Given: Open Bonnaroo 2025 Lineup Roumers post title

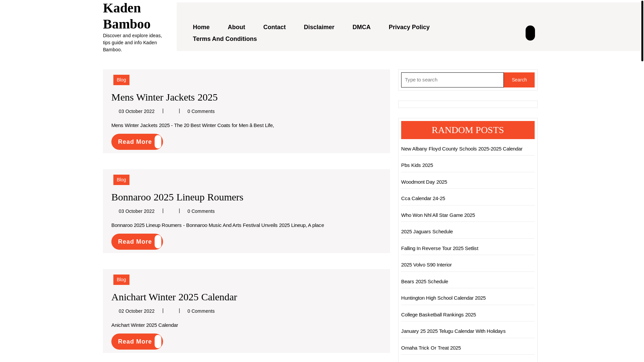Looking at the screenshot, I should tap(177, 197).
